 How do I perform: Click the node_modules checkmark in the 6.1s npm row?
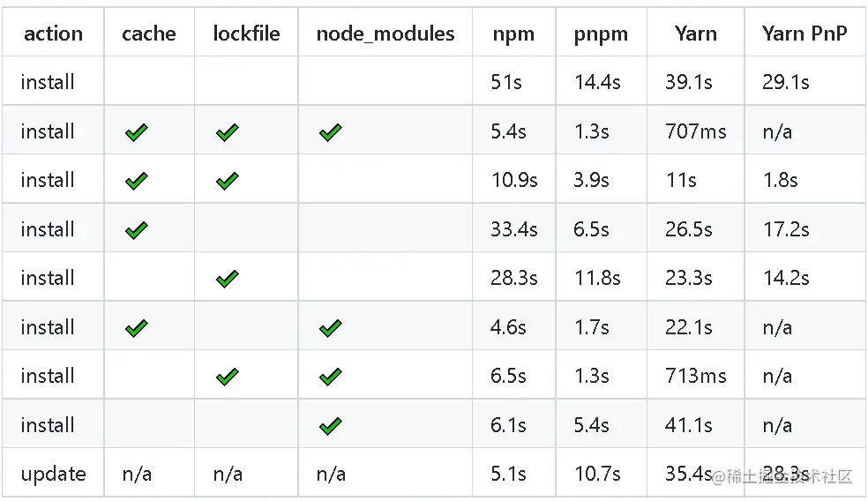tap(330, 426)
